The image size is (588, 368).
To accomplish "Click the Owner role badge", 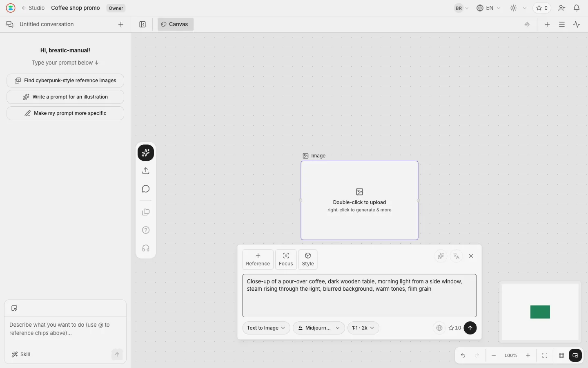I will pos(116,8).
